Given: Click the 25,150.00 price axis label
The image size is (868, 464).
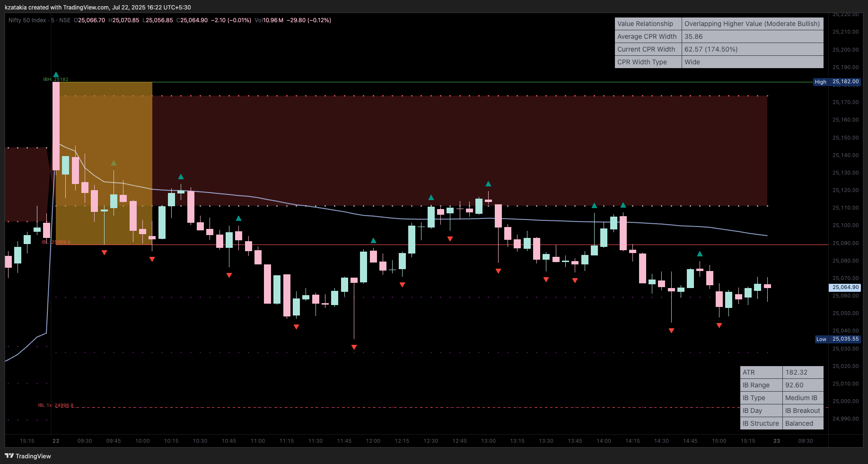Looking at the screenshot, I should (846, 138).
